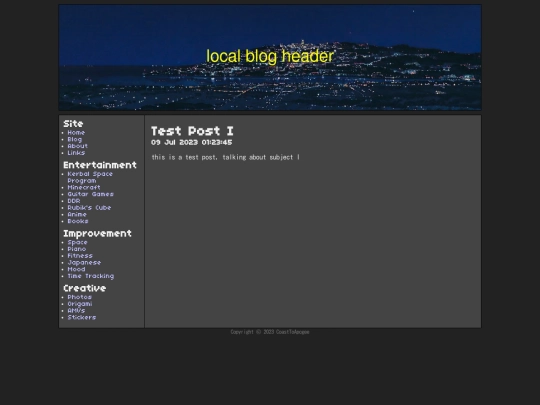Open the Home link in sidebar
Screen dimensions: 540x405
tap(76, 133)
